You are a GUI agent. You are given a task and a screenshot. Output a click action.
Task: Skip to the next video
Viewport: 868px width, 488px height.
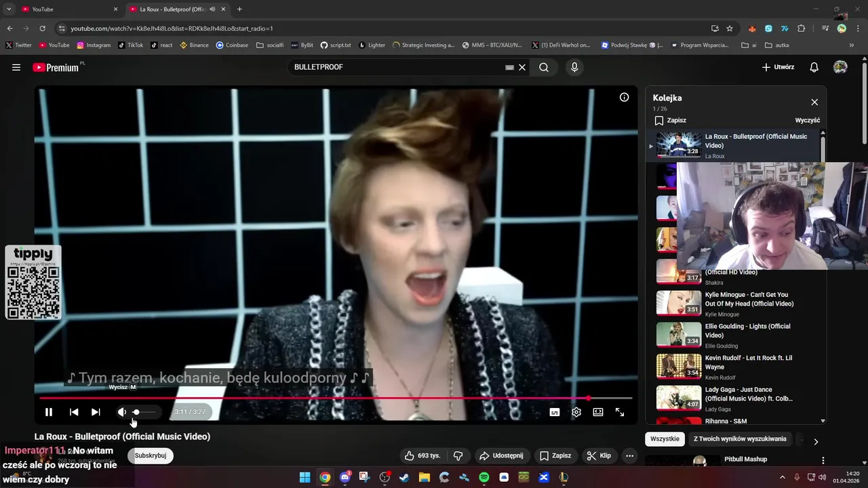(96, 412)
